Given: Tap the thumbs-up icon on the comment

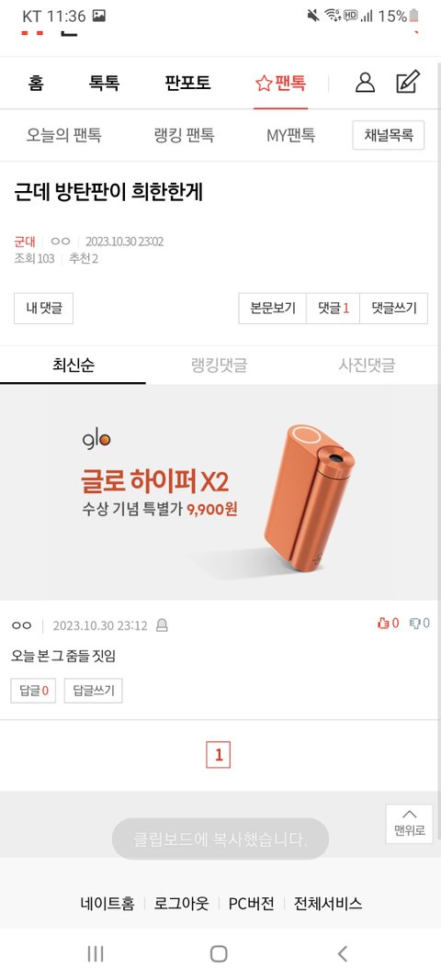Looking at the screenshot, I should pos(383,623).
